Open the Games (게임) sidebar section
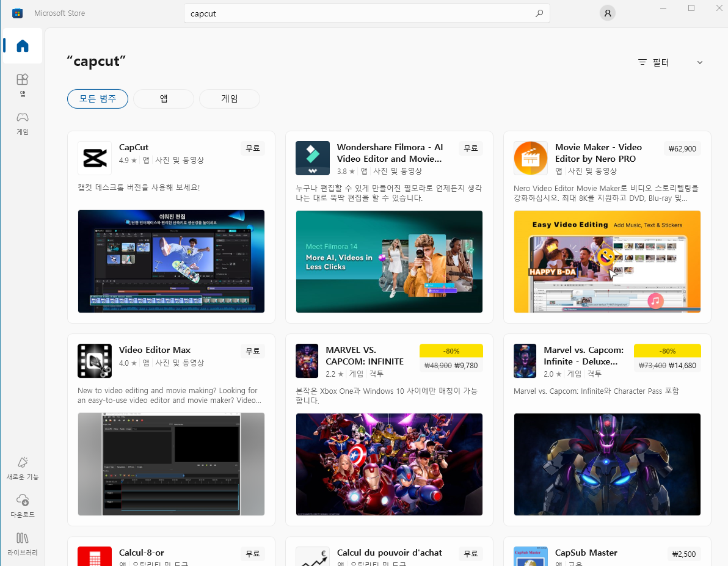Image resolution: width=728 pixels, height=566 pixels. click(22, 123)
